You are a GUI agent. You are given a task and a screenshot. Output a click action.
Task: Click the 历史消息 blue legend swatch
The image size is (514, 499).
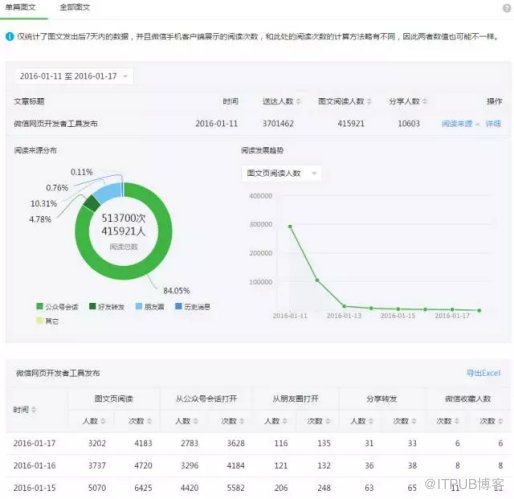tap(179, 306)
